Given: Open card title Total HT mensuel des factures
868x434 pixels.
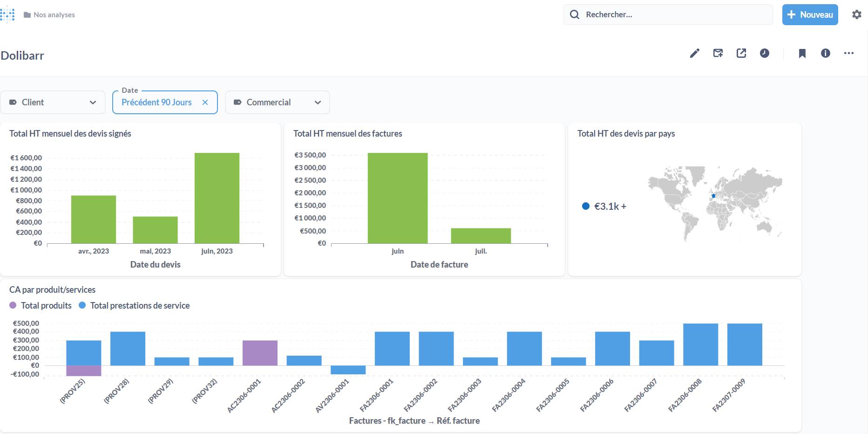Looking at the screenshot, I should (348, 134).
